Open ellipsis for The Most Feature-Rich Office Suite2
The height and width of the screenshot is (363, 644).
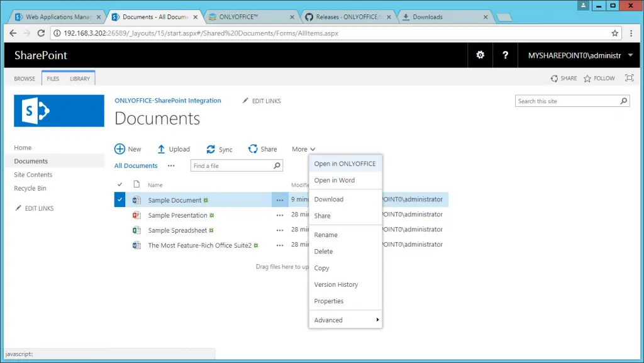(x=280, y=245)
